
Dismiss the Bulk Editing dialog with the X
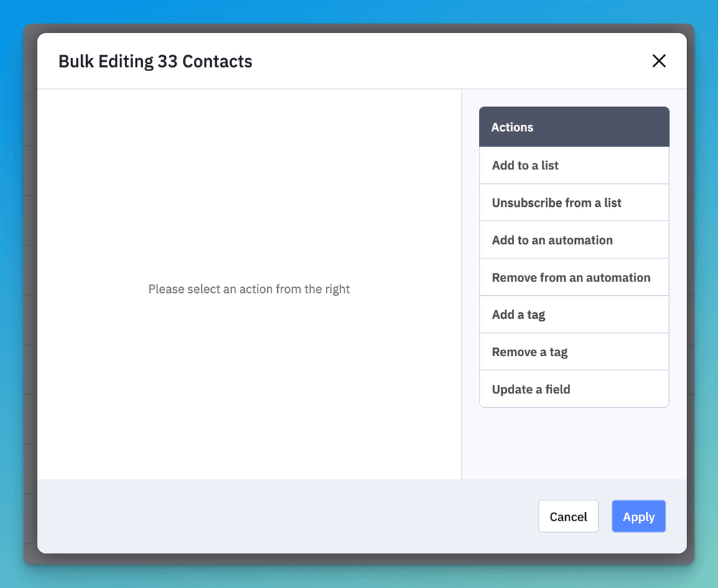[x=659, y=61]
